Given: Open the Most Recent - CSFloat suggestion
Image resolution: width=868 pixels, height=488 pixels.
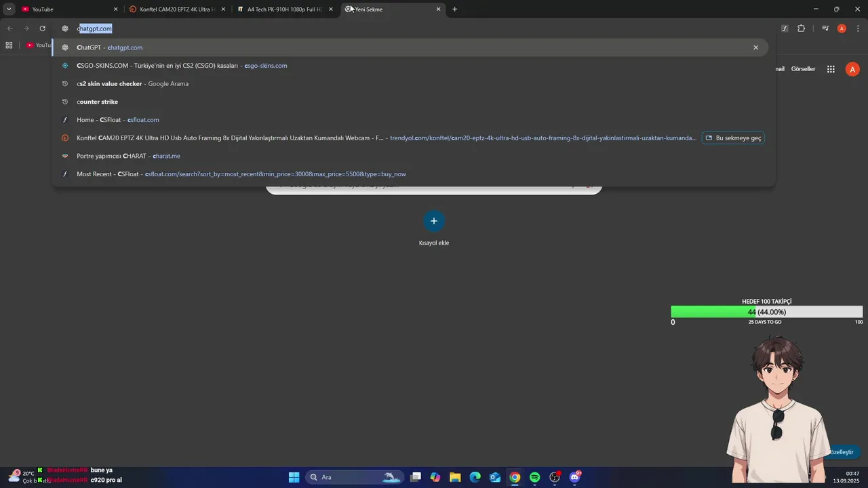Looking at the screenshot, I should click(x=412, y=174).
